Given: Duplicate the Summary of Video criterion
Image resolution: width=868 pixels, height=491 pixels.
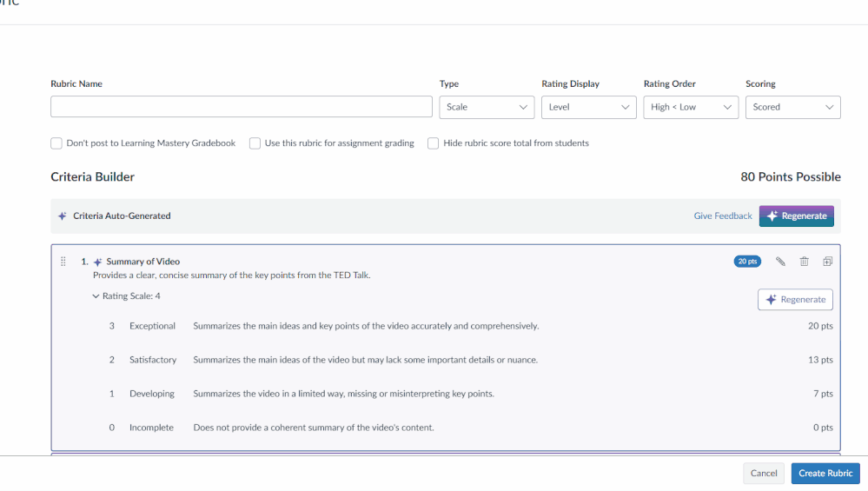Looking at the screenshot, I should coord(827,262).
